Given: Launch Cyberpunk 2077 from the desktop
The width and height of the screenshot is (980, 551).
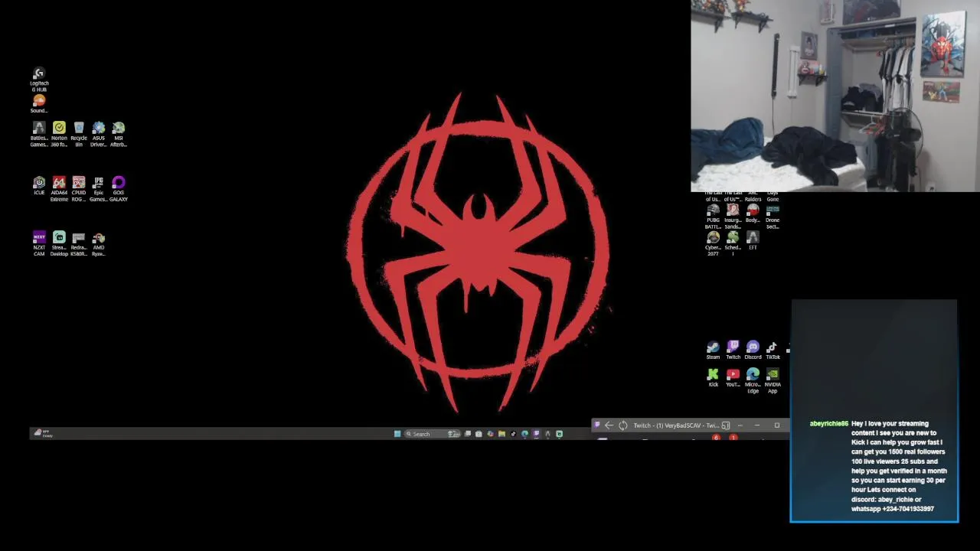Looking at the screenshot, I should 713,244.
